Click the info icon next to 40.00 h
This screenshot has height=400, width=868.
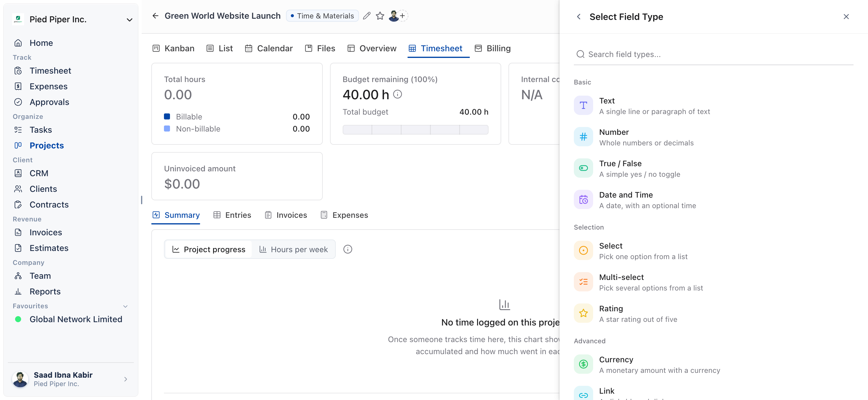click(398, 94)
